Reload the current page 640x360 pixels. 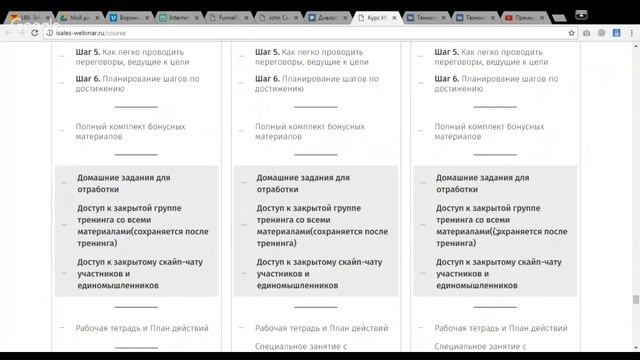pos(35,33)
